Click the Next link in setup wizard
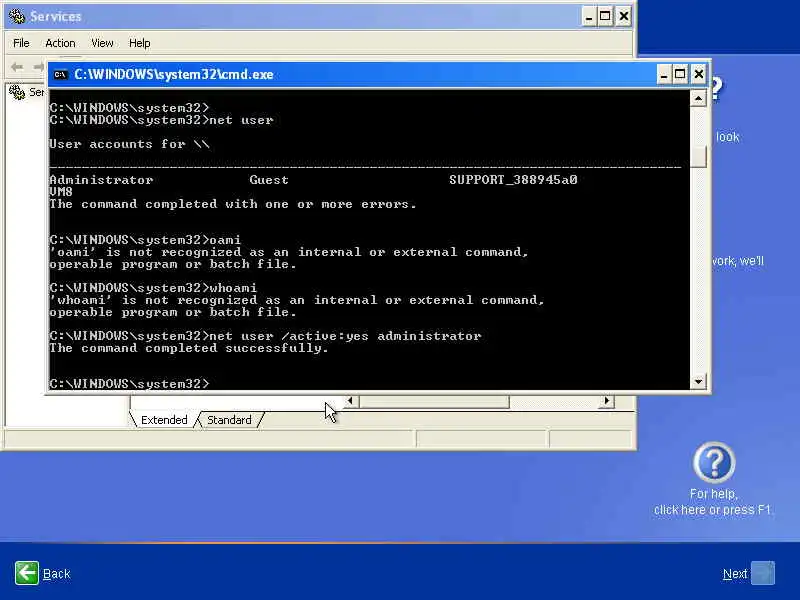This screenshot has height=600, width=800. 735,574
